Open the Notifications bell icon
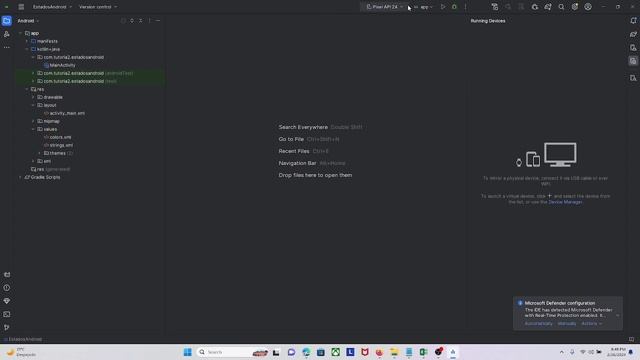The width and height of the screenshot is (640, 360). 633,21
